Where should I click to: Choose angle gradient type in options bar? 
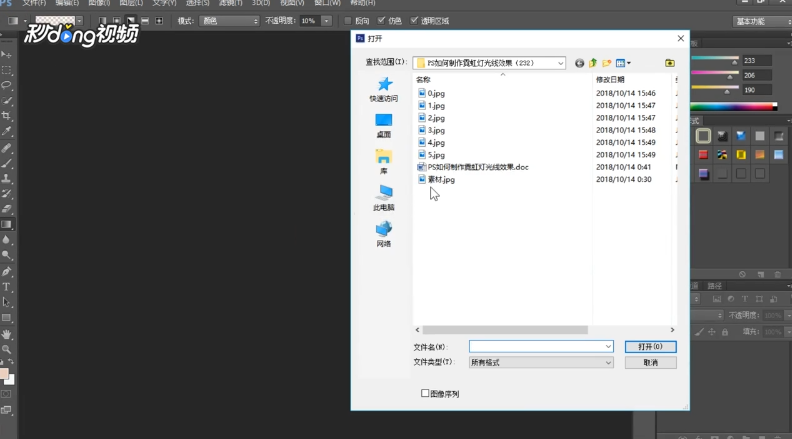point(131,21)
